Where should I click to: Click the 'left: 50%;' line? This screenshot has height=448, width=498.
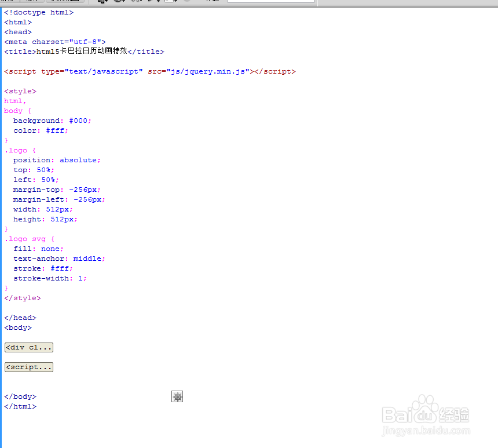pos(36,180)
